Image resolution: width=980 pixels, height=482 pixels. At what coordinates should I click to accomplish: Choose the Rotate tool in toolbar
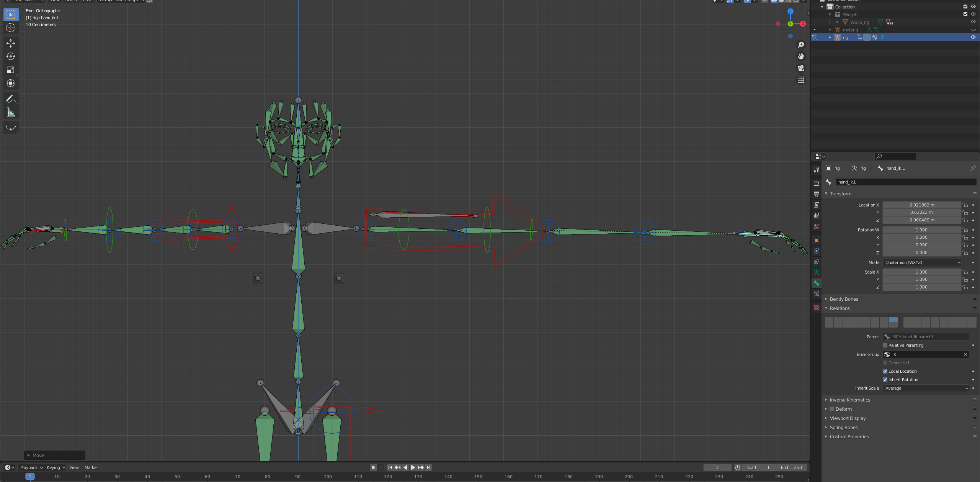11,56
